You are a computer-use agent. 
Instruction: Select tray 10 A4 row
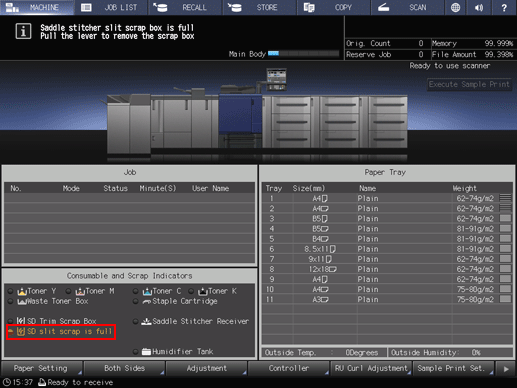pyautogui.click(x=387, y=289)
